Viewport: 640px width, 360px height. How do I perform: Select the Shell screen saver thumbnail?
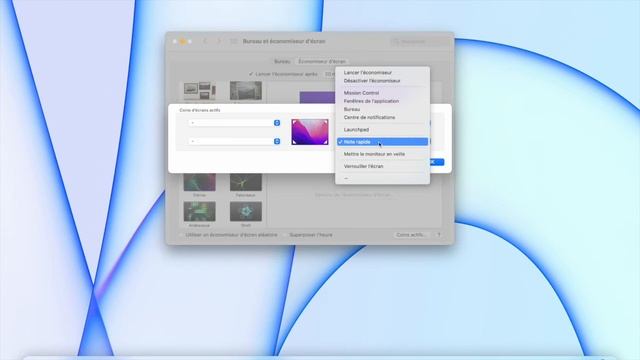tap(246, 211)
